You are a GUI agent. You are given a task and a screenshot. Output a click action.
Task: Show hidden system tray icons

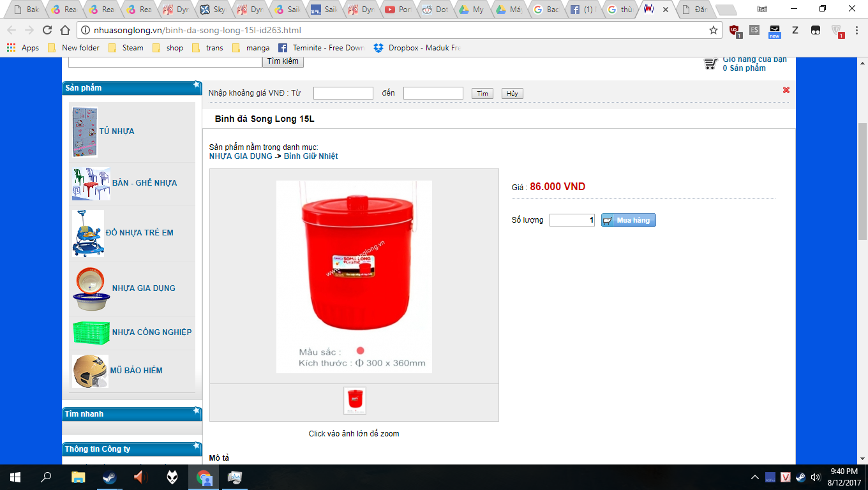coord(755,477)
